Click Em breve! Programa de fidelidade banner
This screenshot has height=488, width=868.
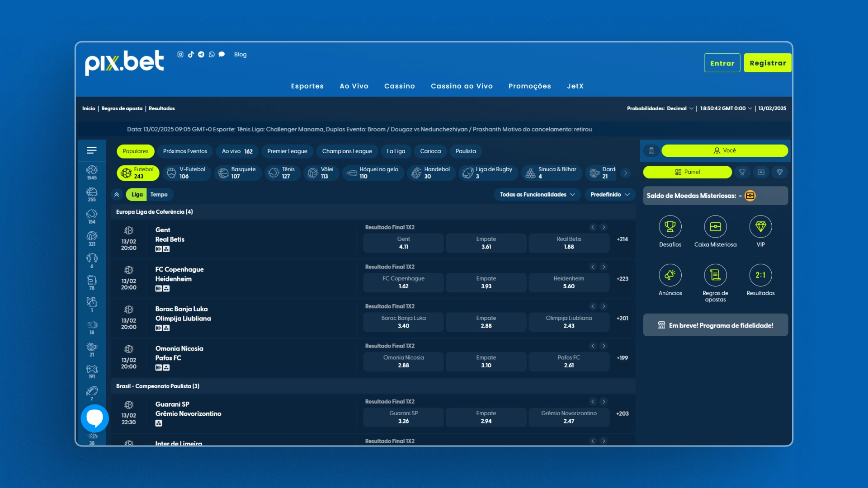click(x=715, y=325)
